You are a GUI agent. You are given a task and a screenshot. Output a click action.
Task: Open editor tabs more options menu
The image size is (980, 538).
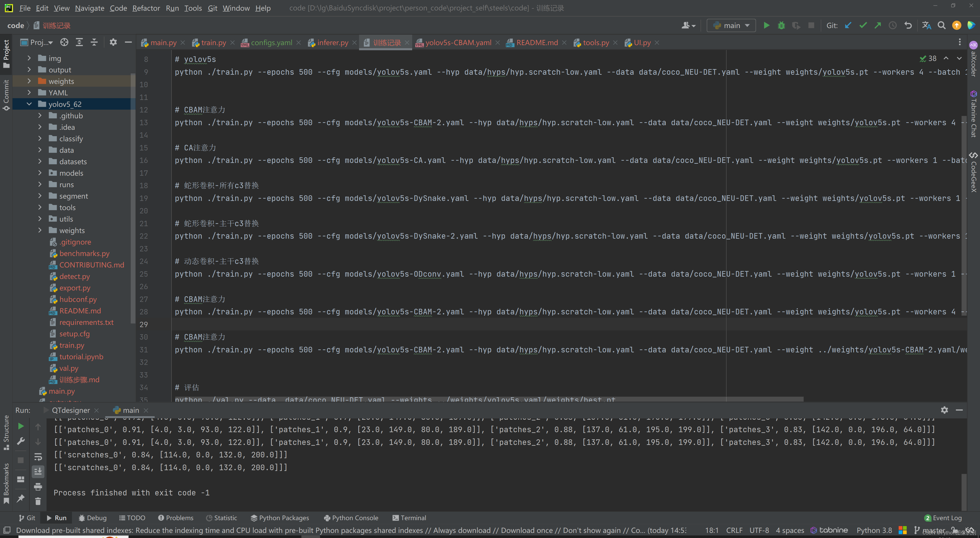960,42
